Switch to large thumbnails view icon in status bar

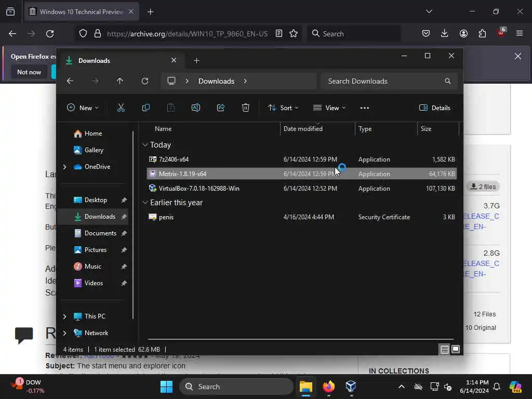coord(456,349)
